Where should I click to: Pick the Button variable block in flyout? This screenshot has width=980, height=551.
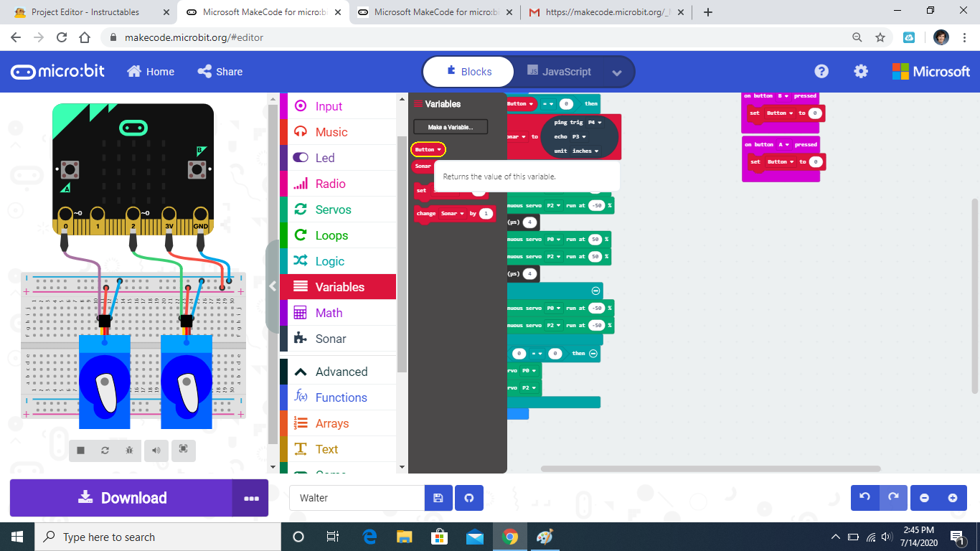click(x=428, y=149)
